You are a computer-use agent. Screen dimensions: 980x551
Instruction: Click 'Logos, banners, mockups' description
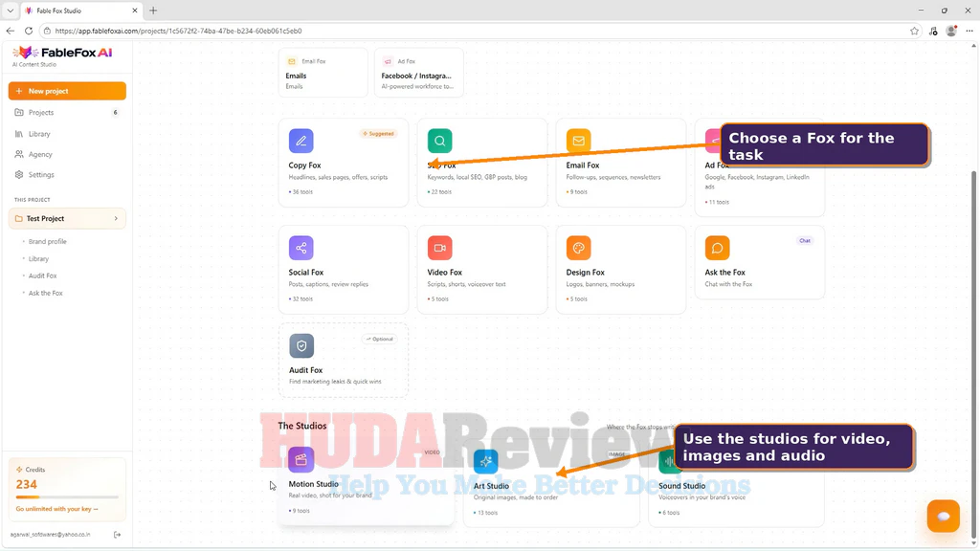click(600, 284)
